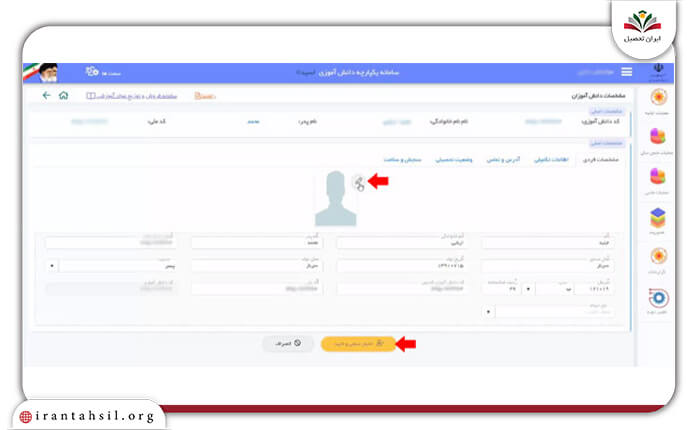Open the upper pie chart icon in the sidebar
This screenshot has height=430, width=700.
click(658, 136)
